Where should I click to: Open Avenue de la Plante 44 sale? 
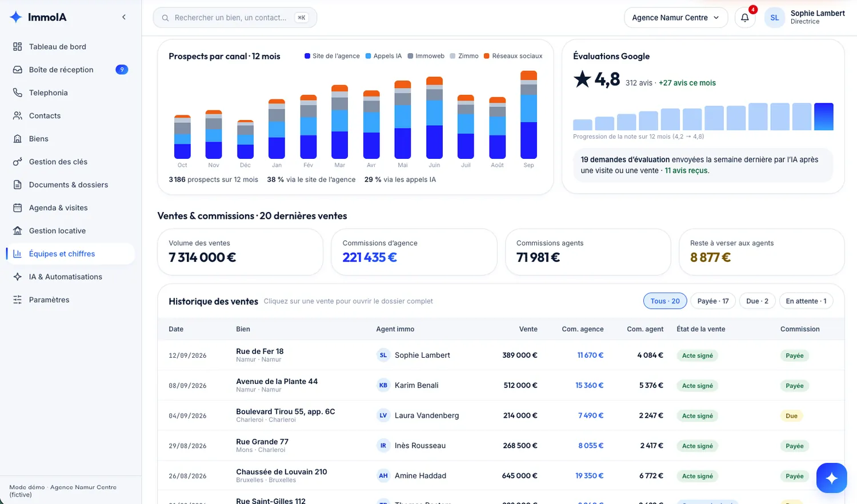coord(500,386)
